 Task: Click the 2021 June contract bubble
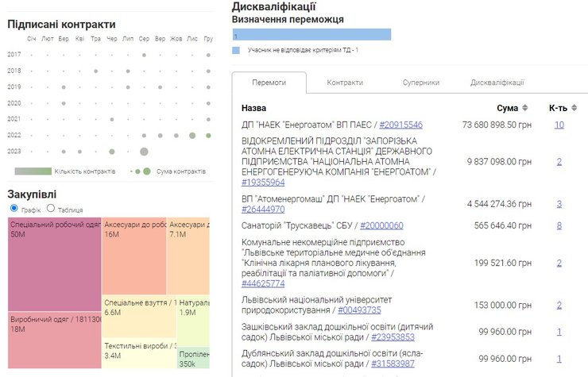coord(112,120)
